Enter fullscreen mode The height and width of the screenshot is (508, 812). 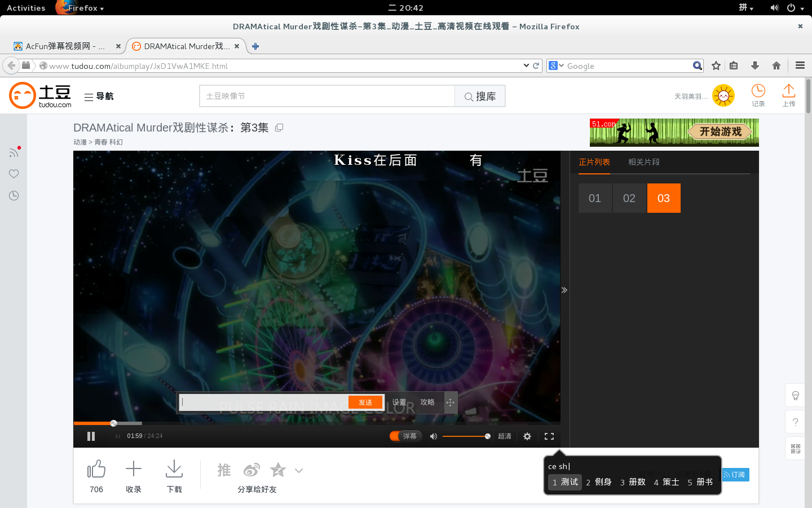click(x=549, y=436)
